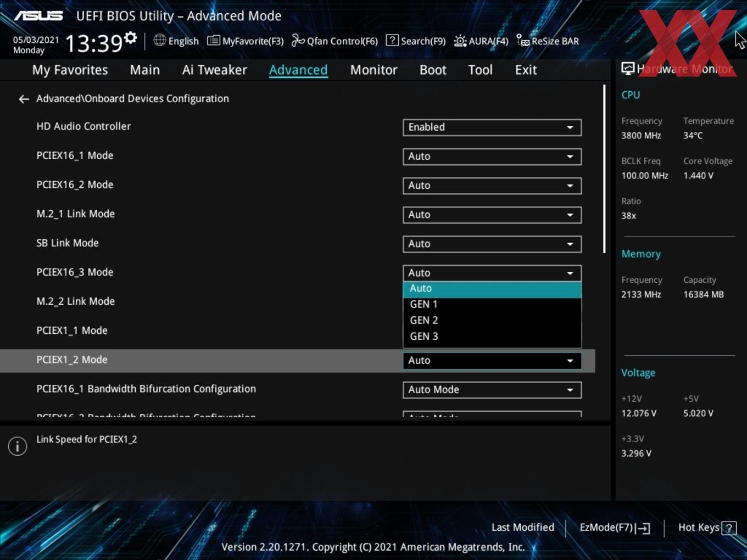
Task: Click the +3.3V reading 3.296 V
Action: [636, 453]
